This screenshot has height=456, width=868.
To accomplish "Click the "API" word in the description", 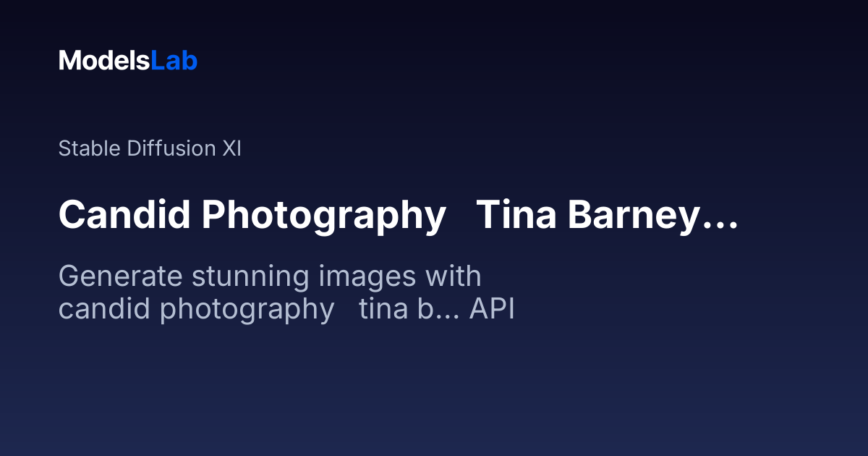I will [x=491, y=310].
